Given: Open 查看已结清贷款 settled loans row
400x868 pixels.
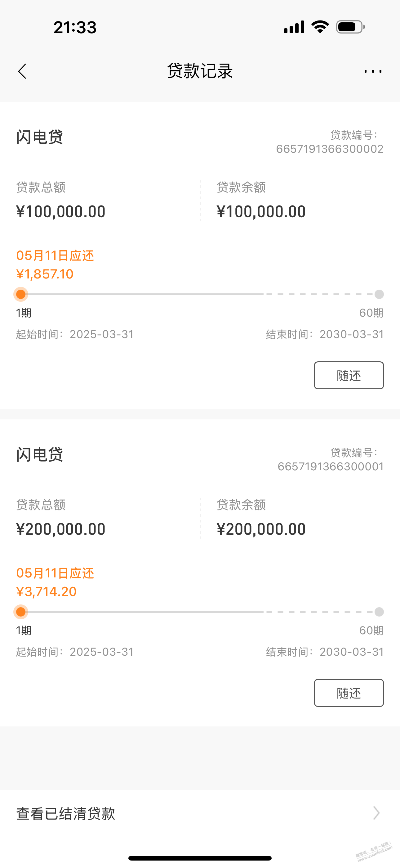Looking at the screenshot, I should point(200,813).
